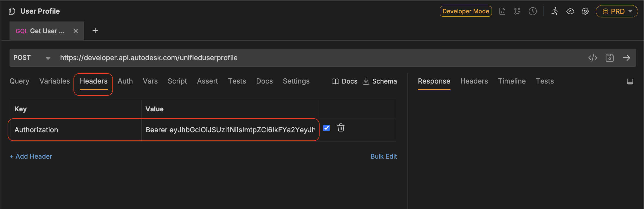
Task: Expand the PRD environment dropdown
Action: click(x=617, y=11)
